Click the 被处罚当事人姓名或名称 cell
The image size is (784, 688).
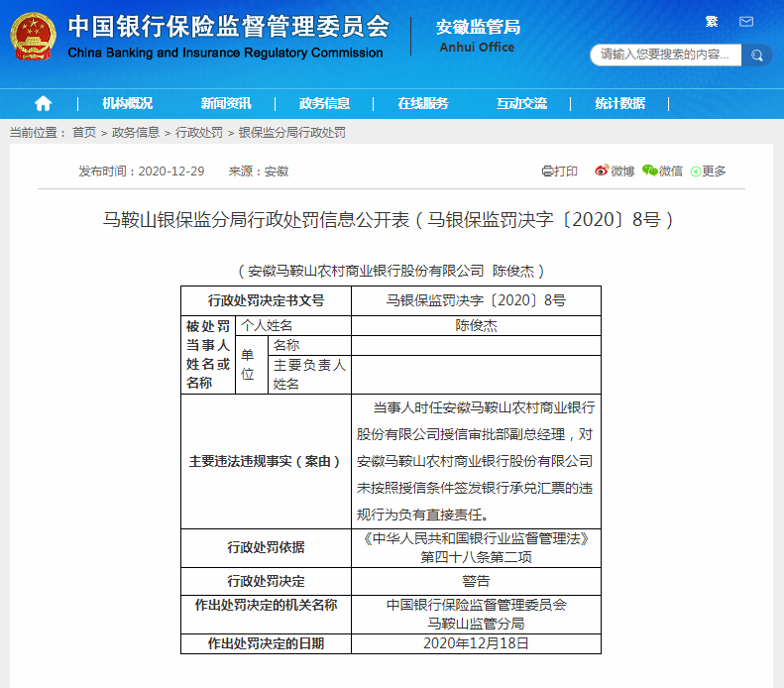pos(208,355)
